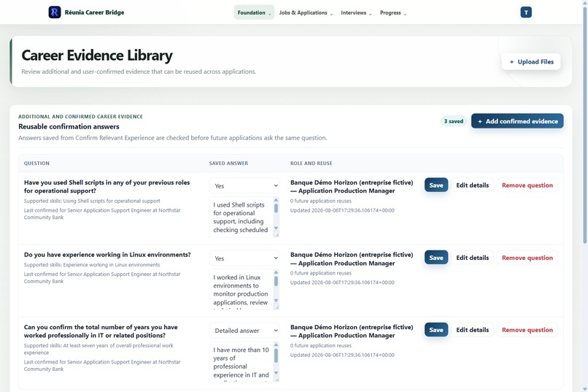Open the Interviews menu
Viewport: 588px width, 392px height.
[356, 12]
